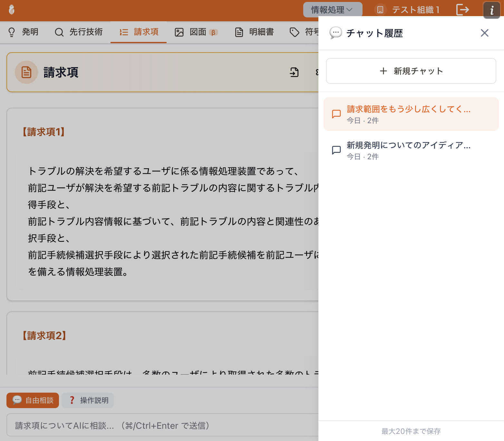Switch to the 発明 tab

click(x=24, y=32)
